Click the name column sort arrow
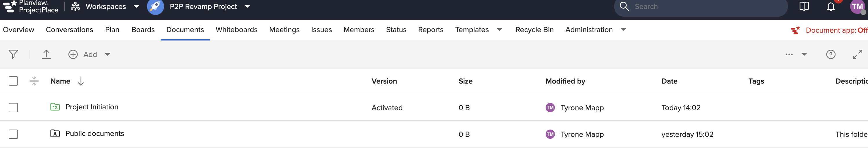The height and width of the screenshot is (155, 868). coord(81,81)
